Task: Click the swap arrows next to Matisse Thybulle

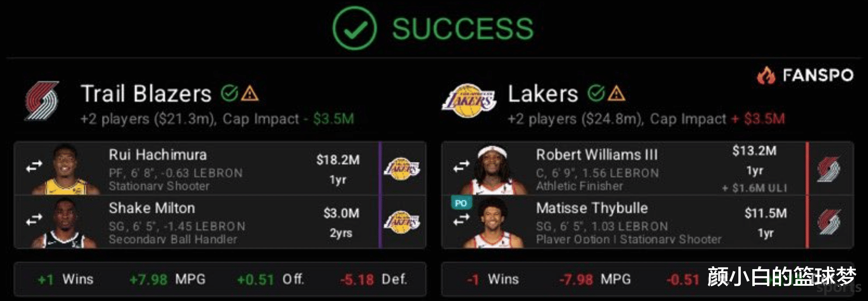Action: pos(461,220)
